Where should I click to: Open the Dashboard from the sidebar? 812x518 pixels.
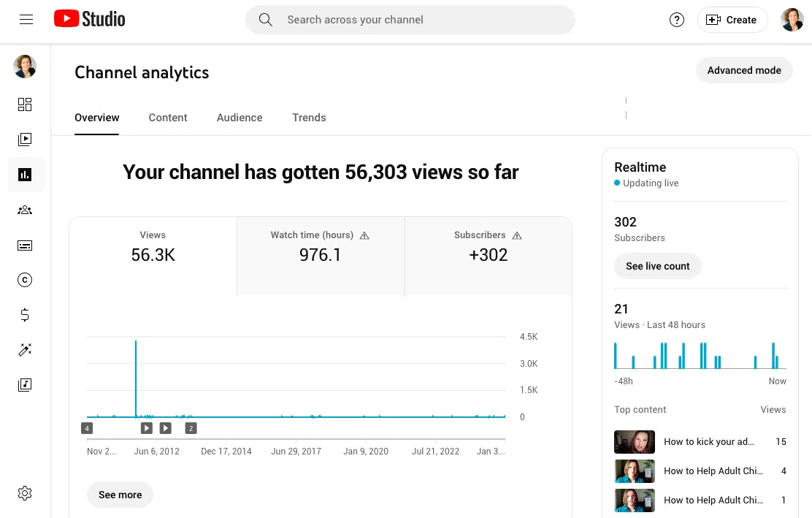click(25, 104)
